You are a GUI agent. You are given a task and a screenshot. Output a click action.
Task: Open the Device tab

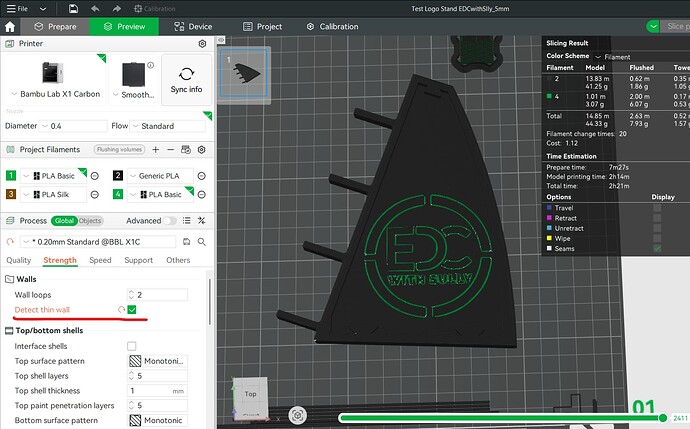click(x=193, y=27)
